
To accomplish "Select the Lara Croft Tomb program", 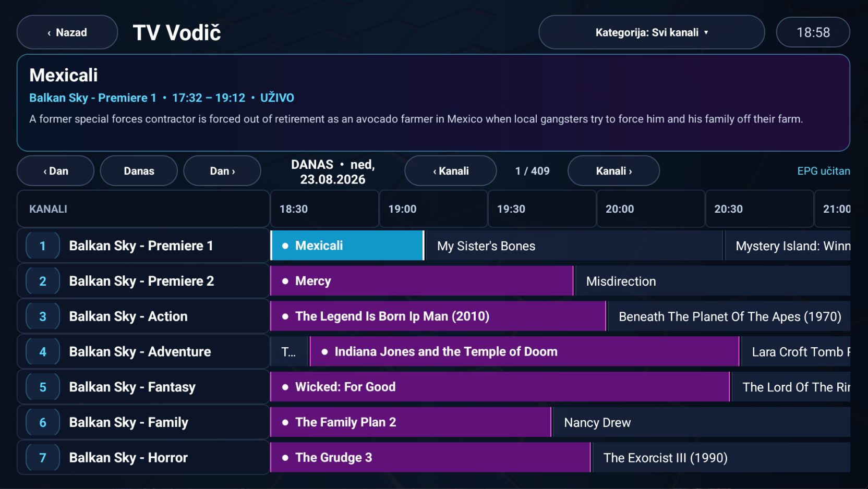I will [796, 352].
